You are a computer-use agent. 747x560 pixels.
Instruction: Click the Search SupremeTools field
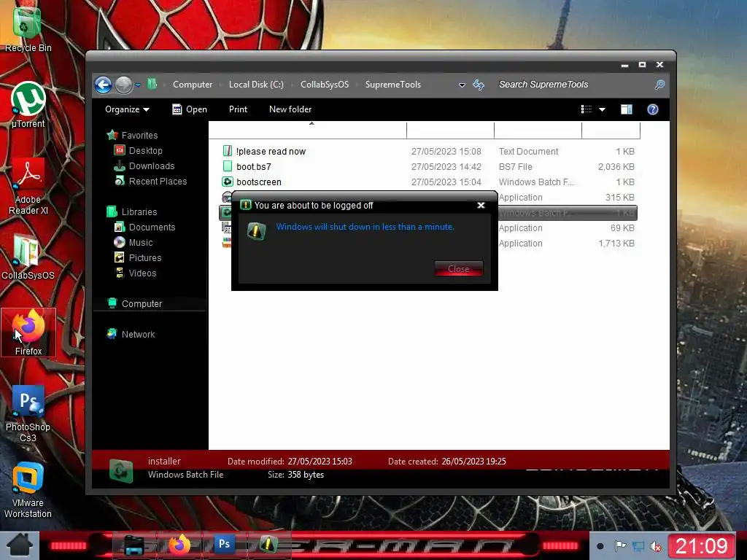pyautogui.click(x=574, y=85)
